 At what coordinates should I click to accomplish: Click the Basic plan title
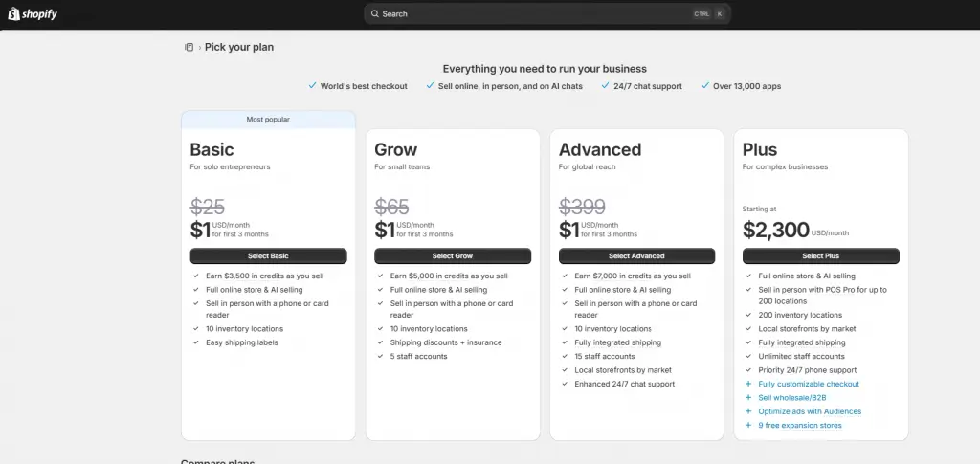212,149
